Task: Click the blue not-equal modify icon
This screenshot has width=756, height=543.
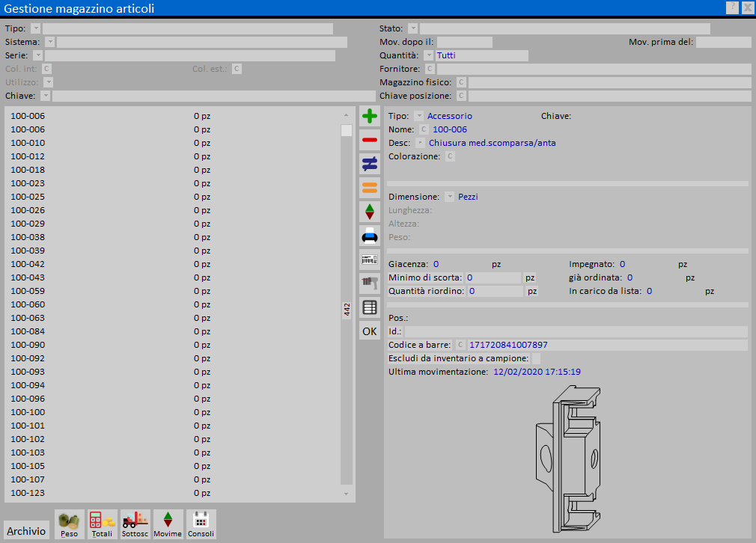Action: [x=370, y=164]
